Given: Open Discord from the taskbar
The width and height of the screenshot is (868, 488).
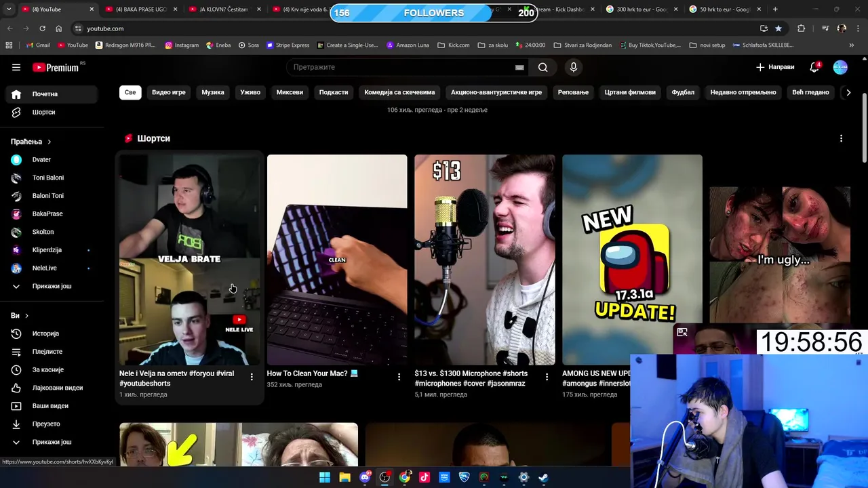Looking at the screenshot, I should 365,477.
